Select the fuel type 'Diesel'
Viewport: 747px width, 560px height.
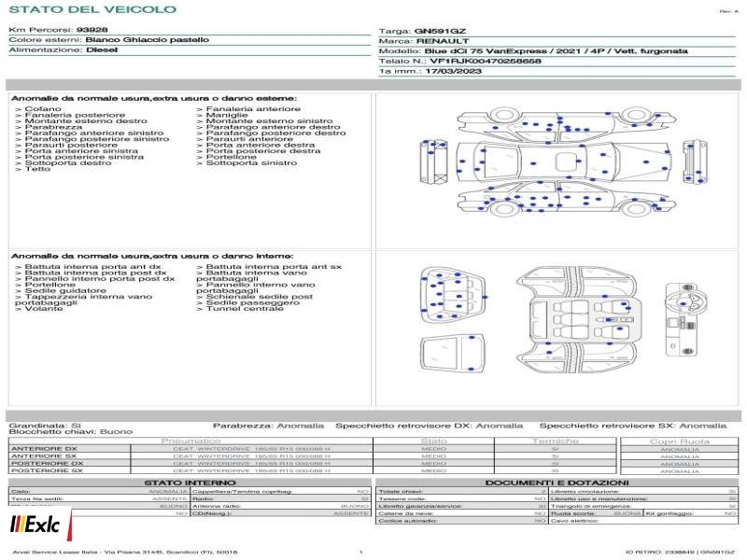click(102, 49)
